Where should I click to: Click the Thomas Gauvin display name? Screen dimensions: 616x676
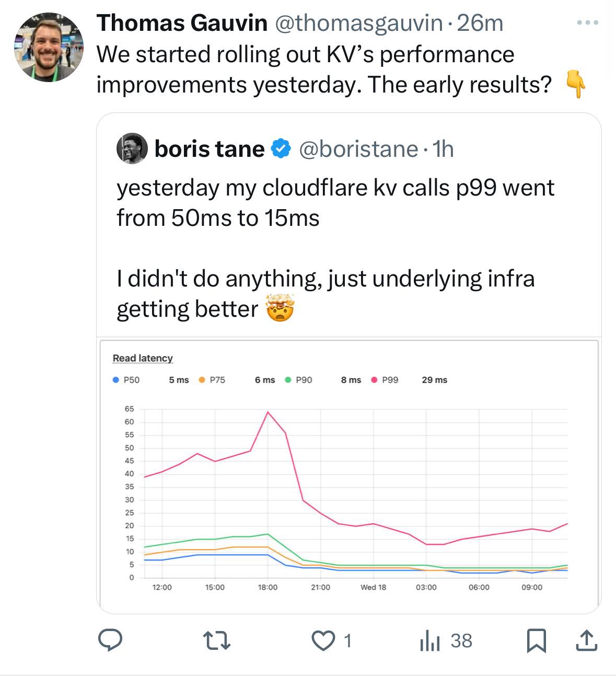click(182, 23)
